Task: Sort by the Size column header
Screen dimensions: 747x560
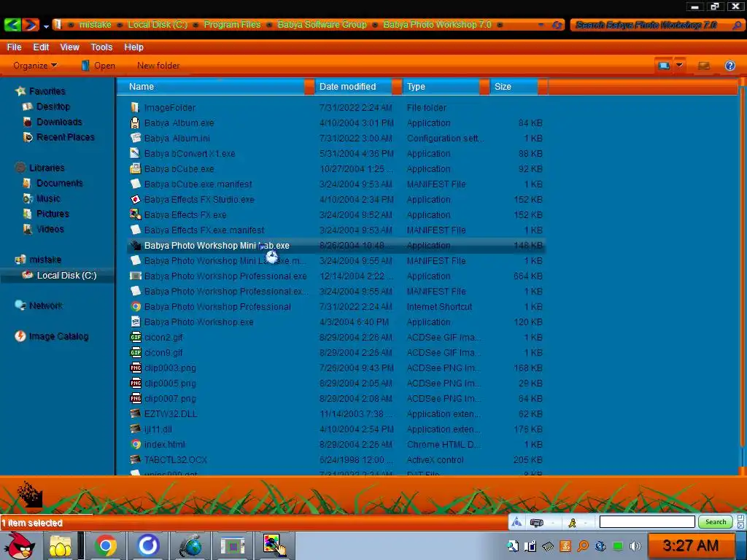Action: tap(514, 87)
